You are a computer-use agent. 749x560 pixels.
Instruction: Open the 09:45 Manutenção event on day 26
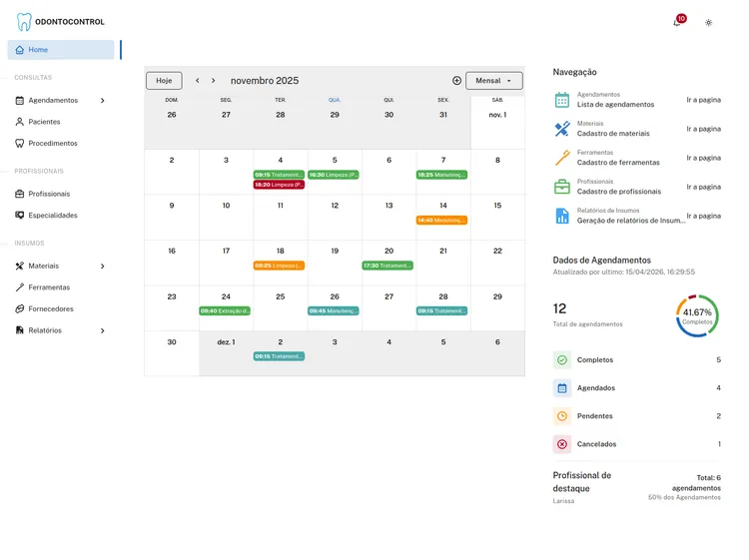click(334, 310)
